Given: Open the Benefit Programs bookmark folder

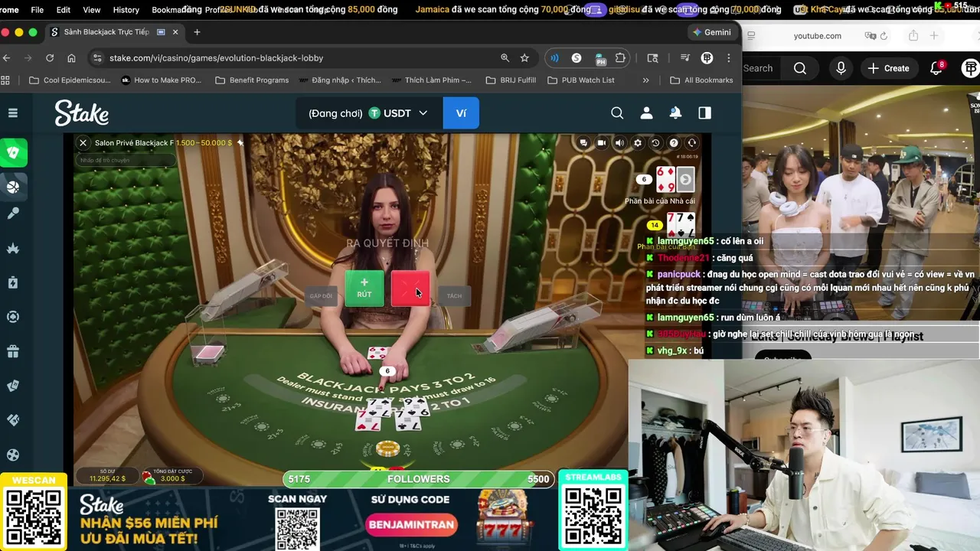Looking at the screenshot, I should pyautogui.click(x=252, y=80).
